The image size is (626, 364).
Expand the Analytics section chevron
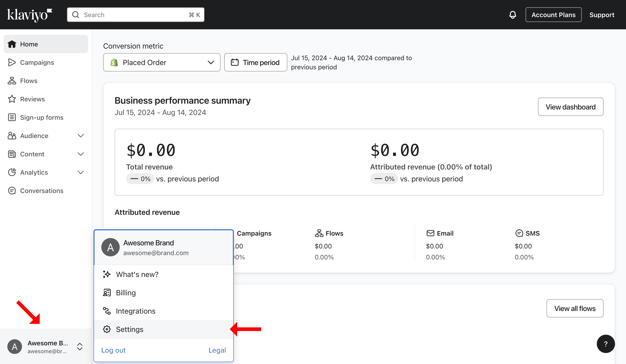click(x=81, y=172)
